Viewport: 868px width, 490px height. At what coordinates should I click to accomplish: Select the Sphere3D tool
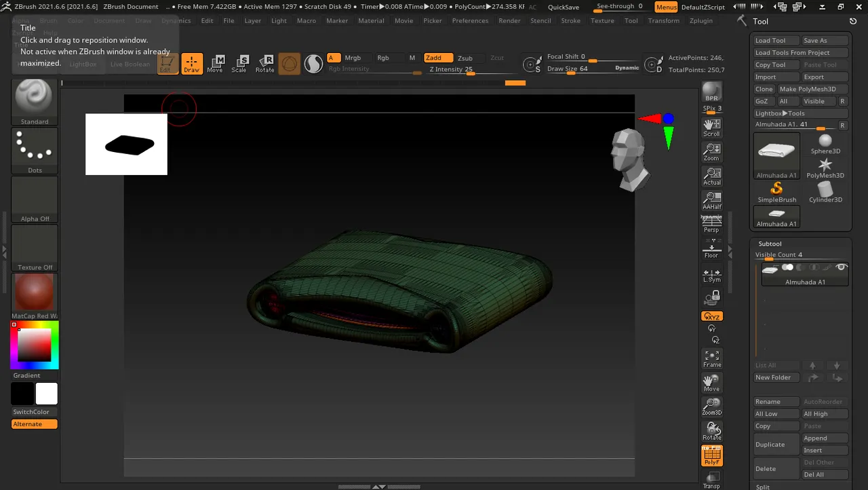825,144
